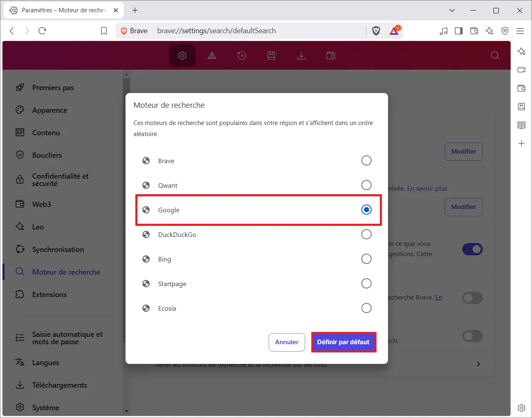Image resolution: width=532 pixels, height=418 pixels.
Task: Reload the page
Action: 42,31
